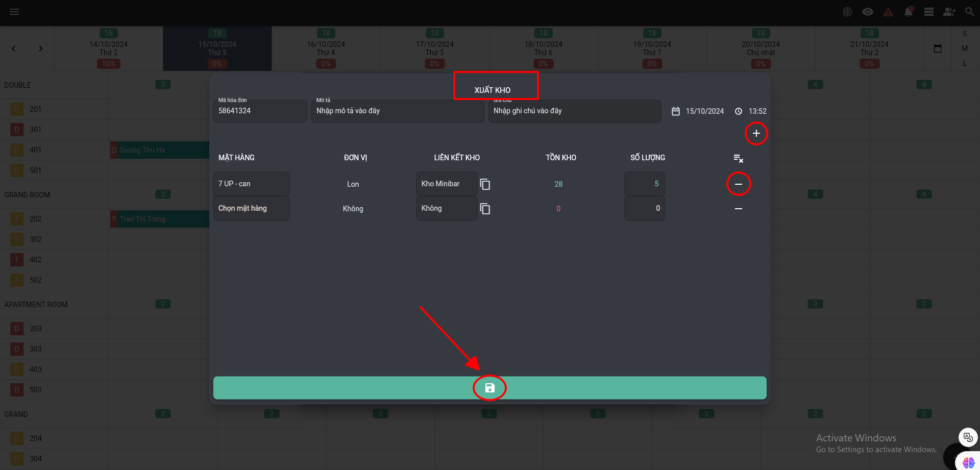Click the Mã hóa đơn invoice code field
Image resolution: width=980 pixels, height=470 pixels.
tap(260, 111)
